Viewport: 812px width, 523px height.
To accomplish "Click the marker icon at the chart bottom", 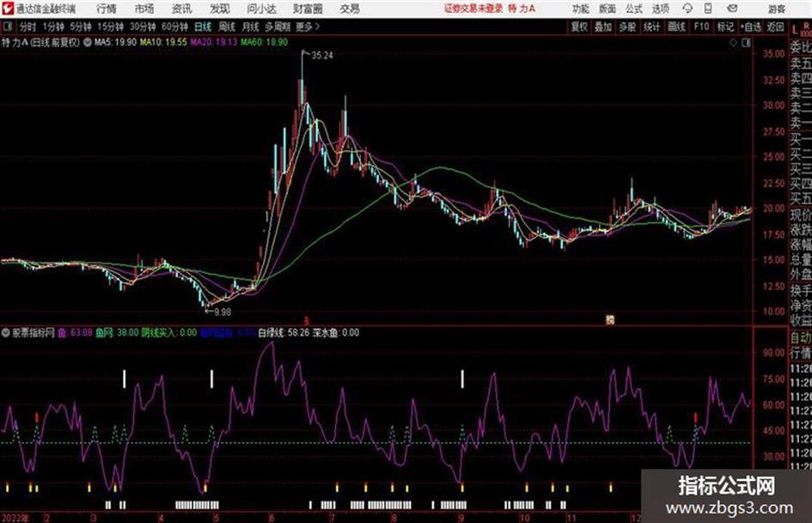I will 610,319.
